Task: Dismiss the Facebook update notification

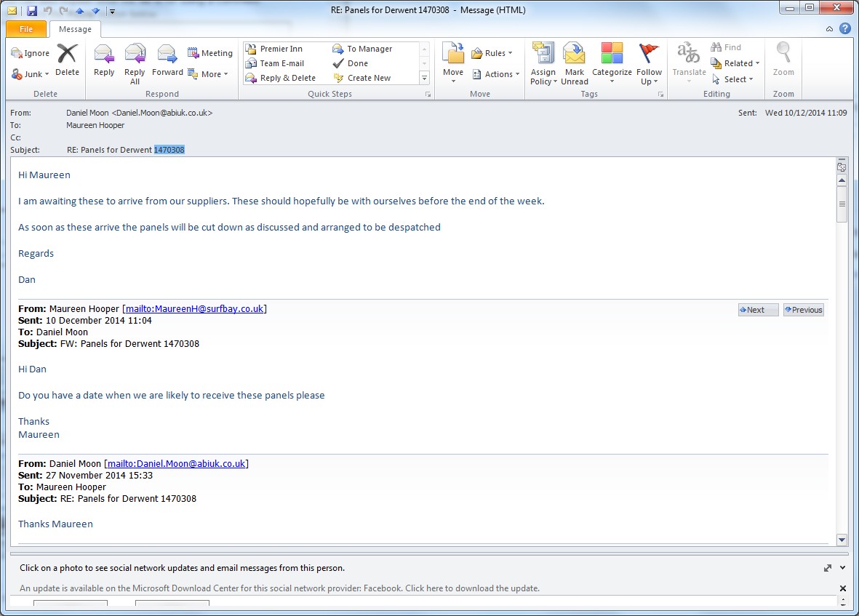Action: (x=842, y=588)
